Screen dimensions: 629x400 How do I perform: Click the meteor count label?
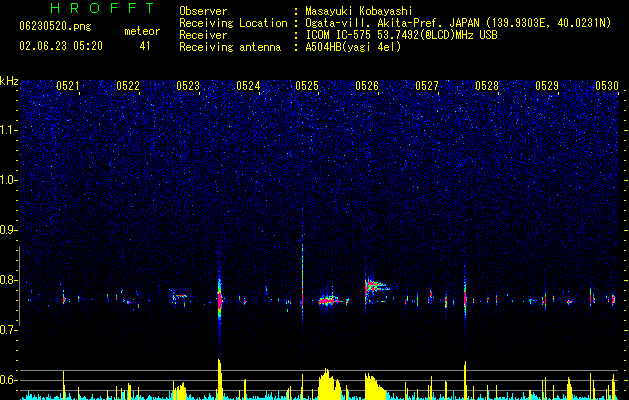(x=142, y=31)
